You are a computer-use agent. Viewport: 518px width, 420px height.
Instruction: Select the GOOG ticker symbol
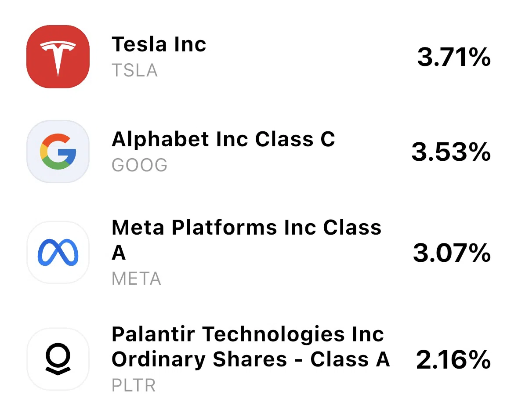139,165
